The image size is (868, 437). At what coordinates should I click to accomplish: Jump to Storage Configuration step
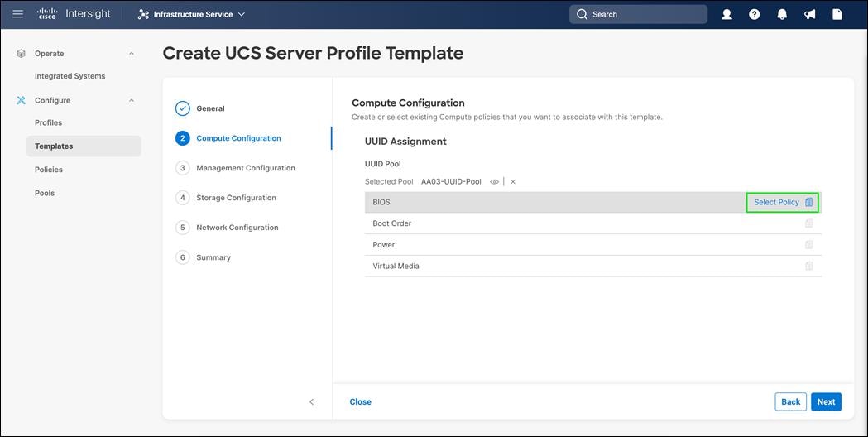(x=237, y=198)
